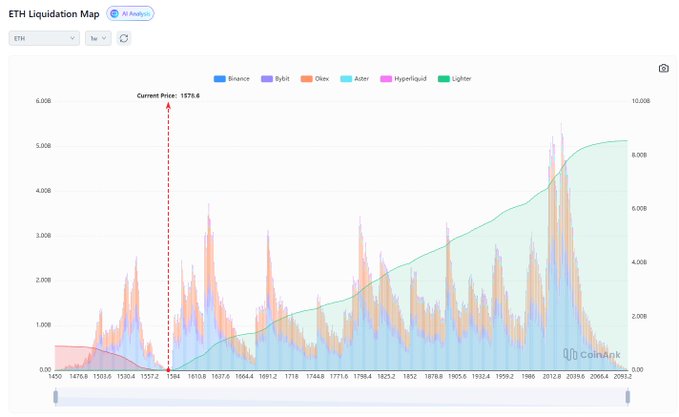
Task: Click the 1905.6 x-axis label
Action: point(457,376)
